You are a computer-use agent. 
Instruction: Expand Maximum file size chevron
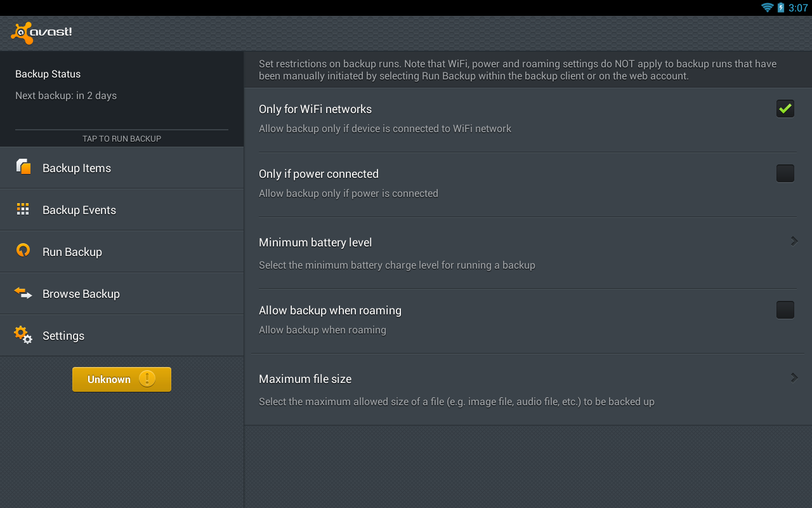click(x=794, y=378)
